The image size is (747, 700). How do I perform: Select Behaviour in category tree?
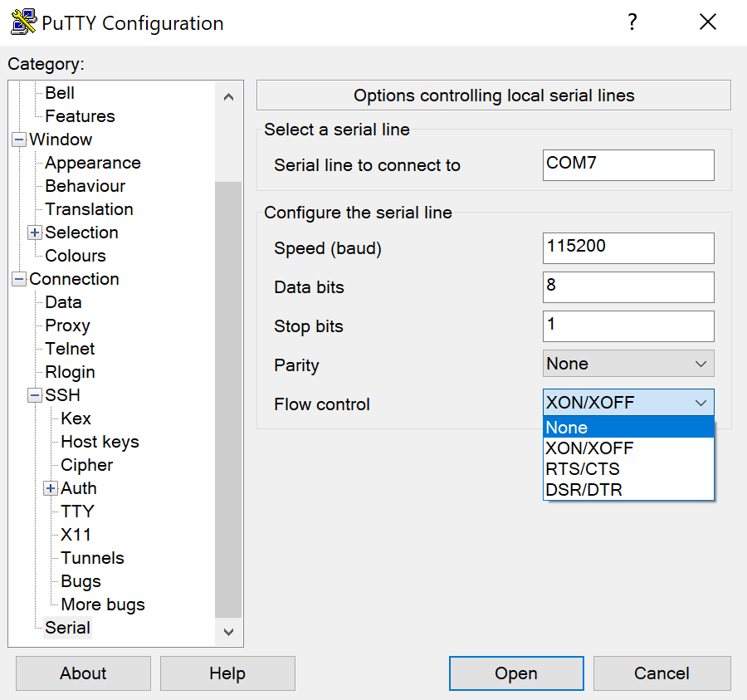(85, 186)
